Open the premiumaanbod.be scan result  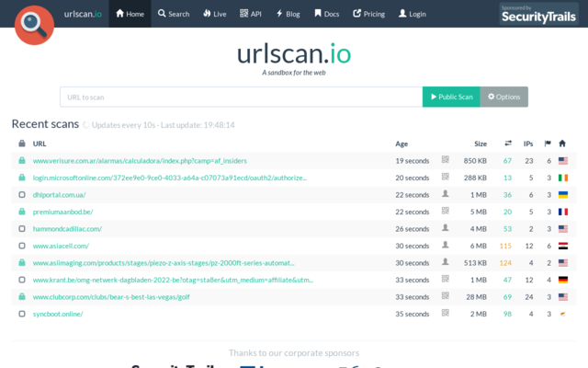pos(62,212)
